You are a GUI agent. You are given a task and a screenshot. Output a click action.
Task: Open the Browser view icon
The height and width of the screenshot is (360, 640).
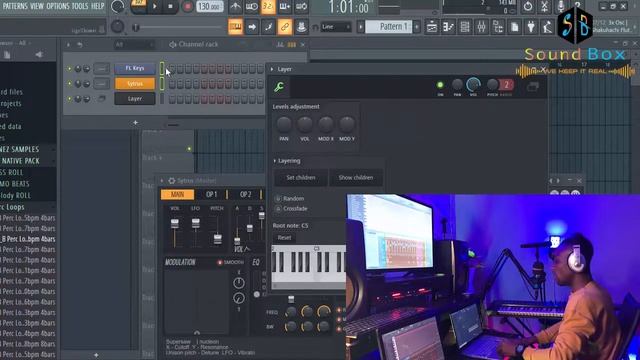[x=498, y=27]
